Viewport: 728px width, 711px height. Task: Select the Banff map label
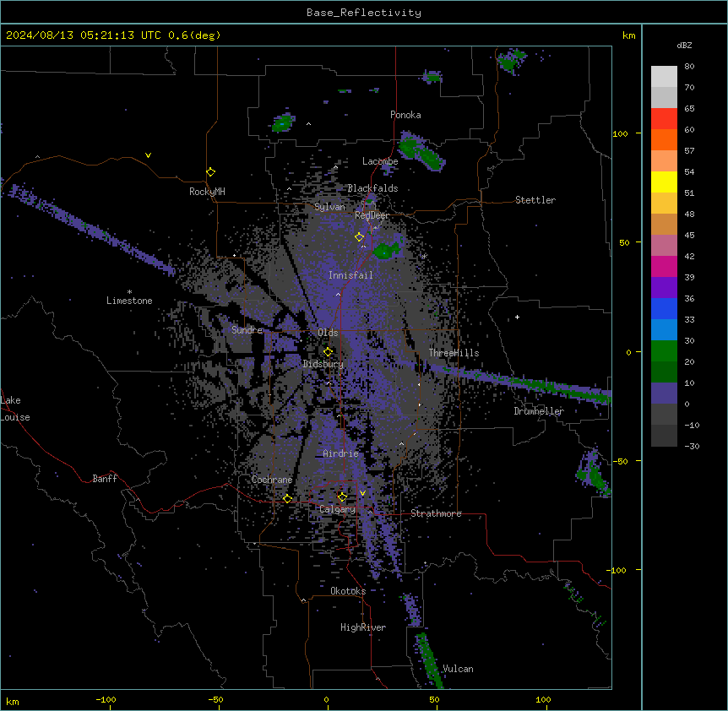(105, 479)
